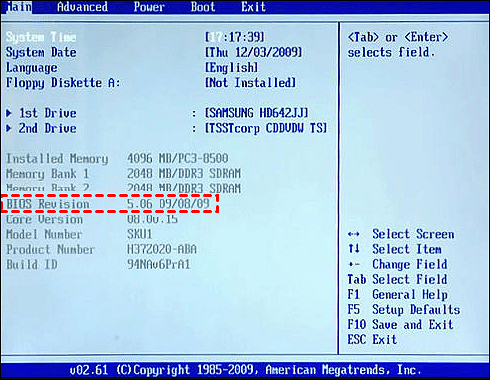Click the F1 General Help entry
Viewport: 490px width, 380px height.
coord(397,295)
